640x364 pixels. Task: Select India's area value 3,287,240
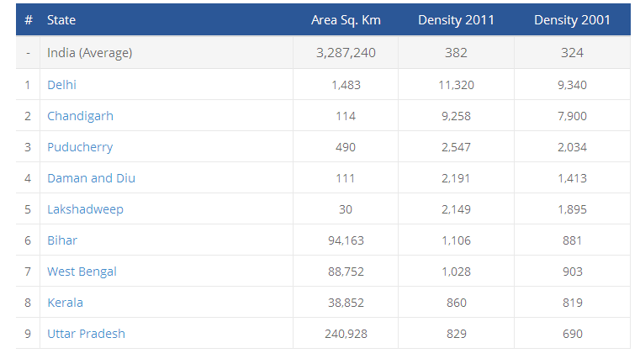pyautogui.click(x=346, y=53)
